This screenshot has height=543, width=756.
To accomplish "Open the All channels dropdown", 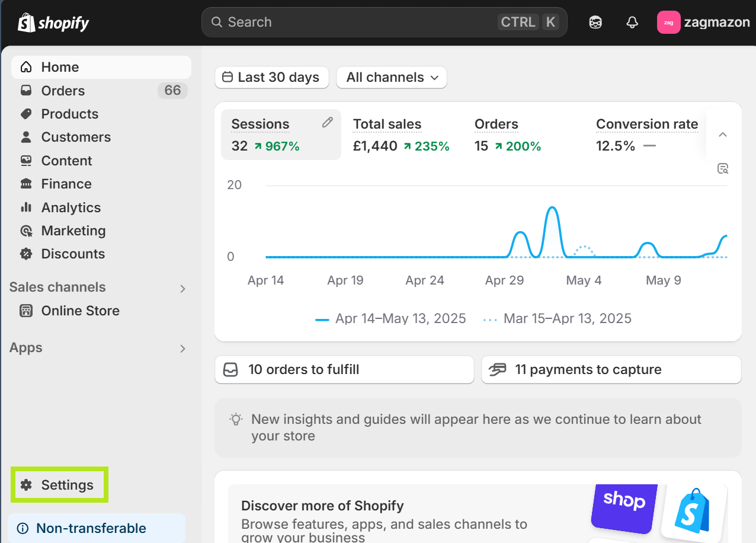I will pyautogui.click(x=392, y=78).
